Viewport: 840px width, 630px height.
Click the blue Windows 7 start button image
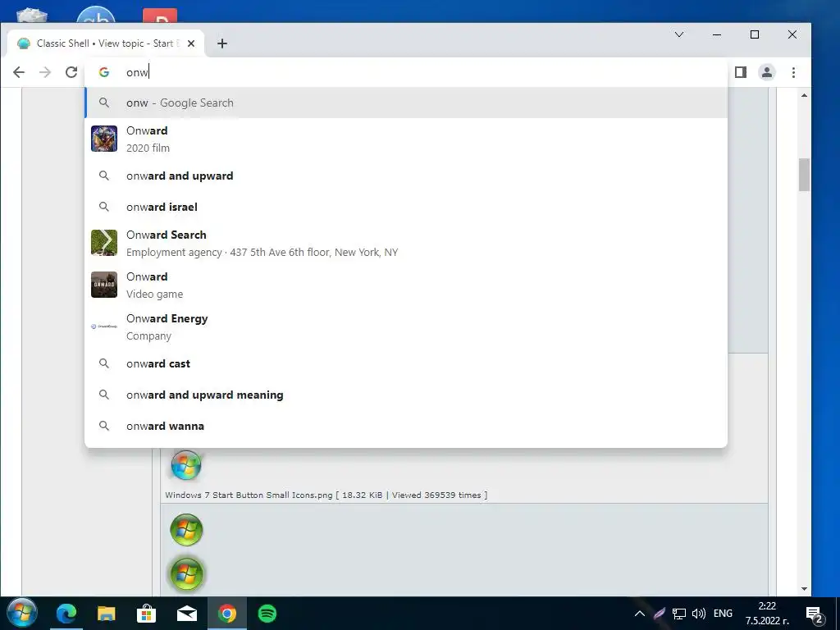pyautogui.click(x=186, y=464)
